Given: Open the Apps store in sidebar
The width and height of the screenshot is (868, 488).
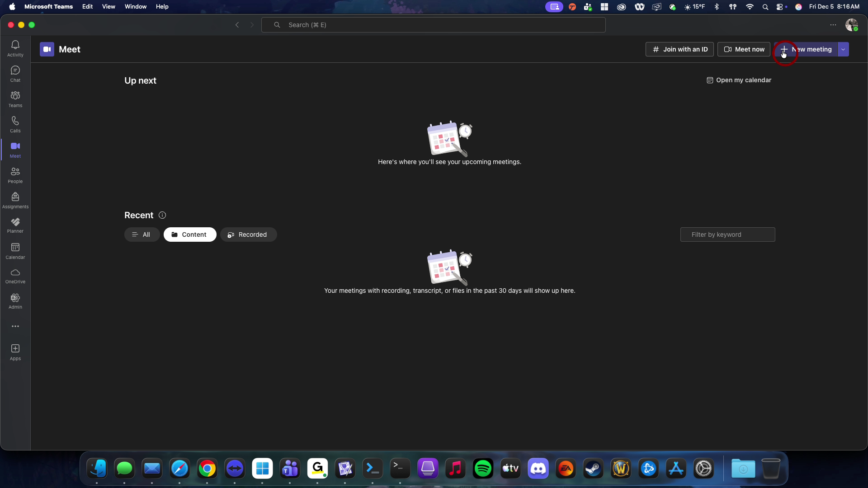Looking at the screenshot, I should pos(15,352).
